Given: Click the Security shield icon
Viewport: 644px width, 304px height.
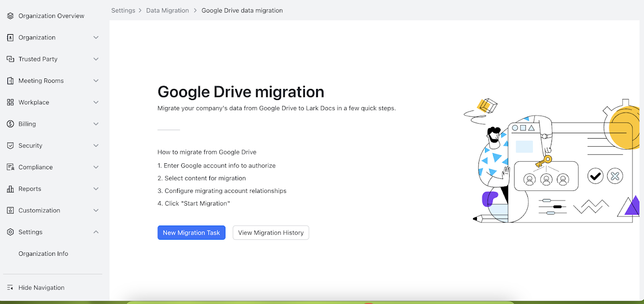Looking at the screenshot, I should 10,146.
